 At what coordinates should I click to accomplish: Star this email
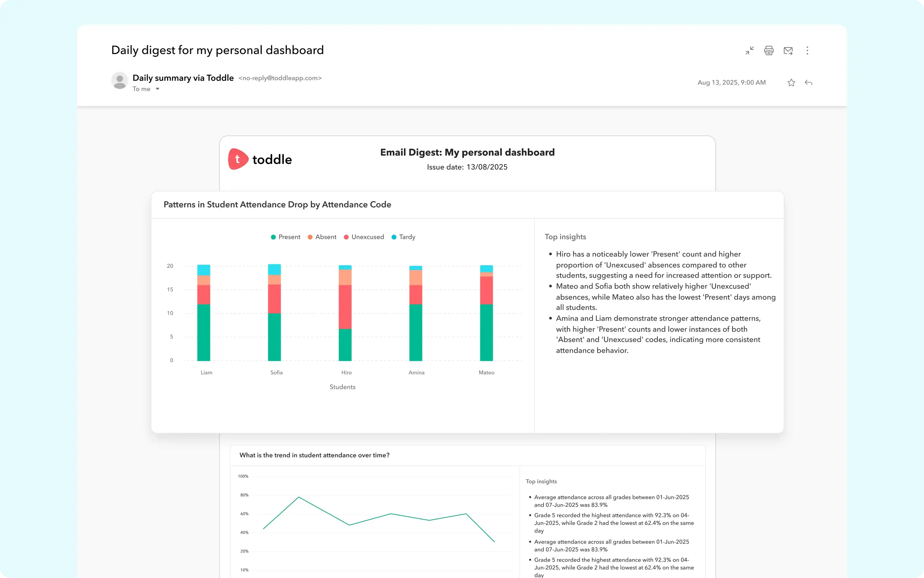pos(791,83)
